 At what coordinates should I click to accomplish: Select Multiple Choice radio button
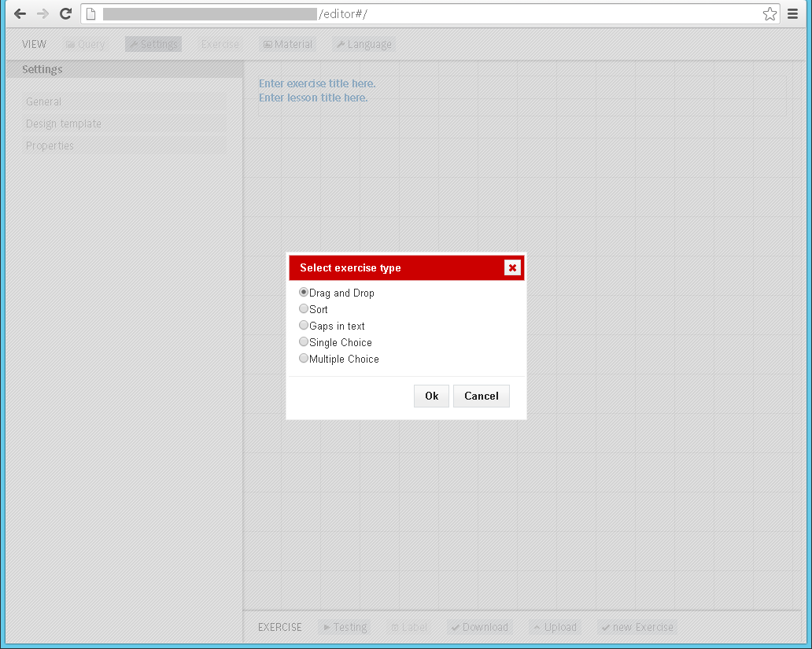(304, 359)
